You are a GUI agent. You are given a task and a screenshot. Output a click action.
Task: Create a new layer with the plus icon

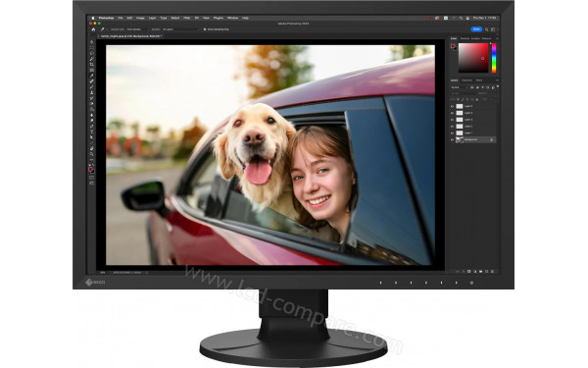coord(486,271)
